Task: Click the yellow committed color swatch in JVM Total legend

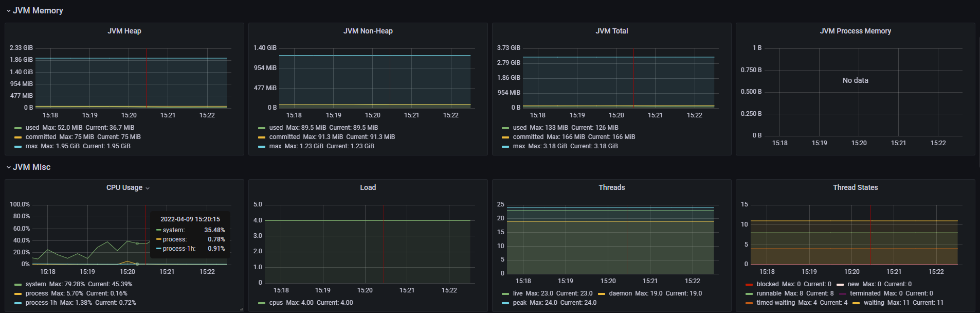Action: (505, 137)
